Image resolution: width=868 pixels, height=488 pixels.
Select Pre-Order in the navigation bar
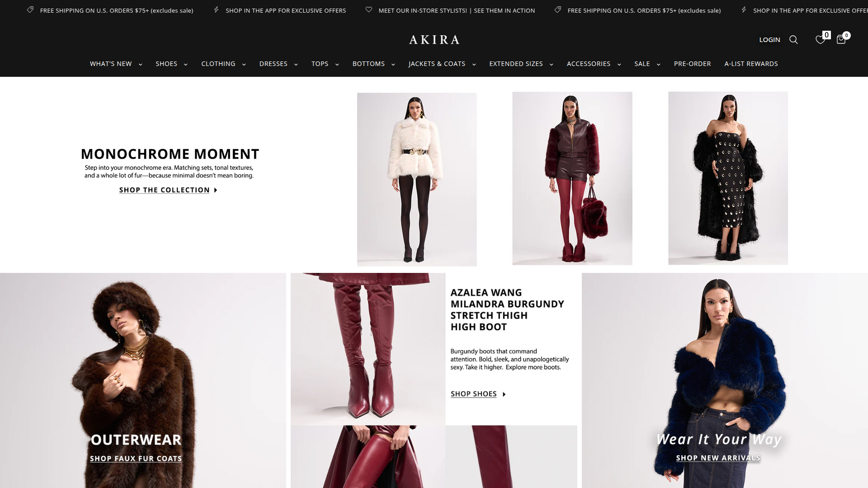coord(692,64)
